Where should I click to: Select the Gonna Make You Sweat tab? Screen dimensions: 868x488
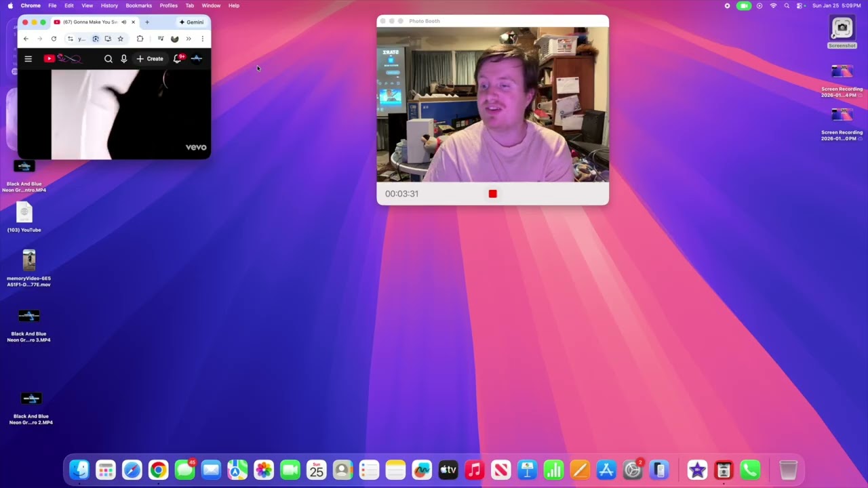[x=95, y=22]
